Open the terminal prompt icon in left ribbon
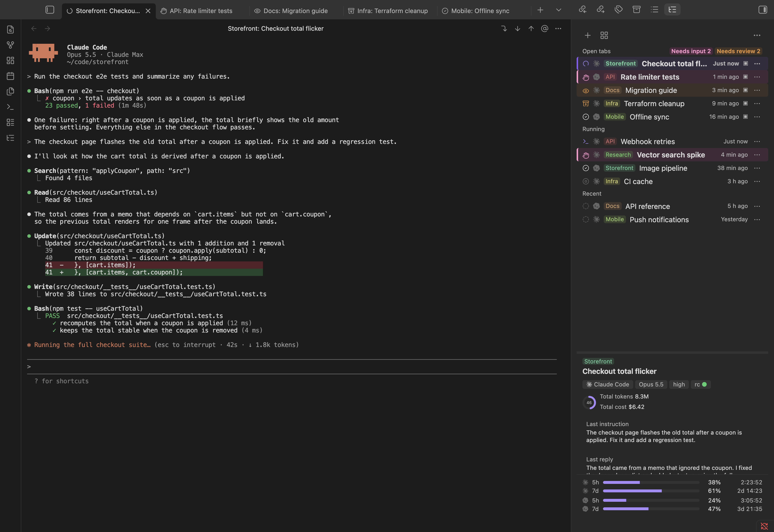The height and width of the screenshot is (532, 774). click(x=10, y=107)
